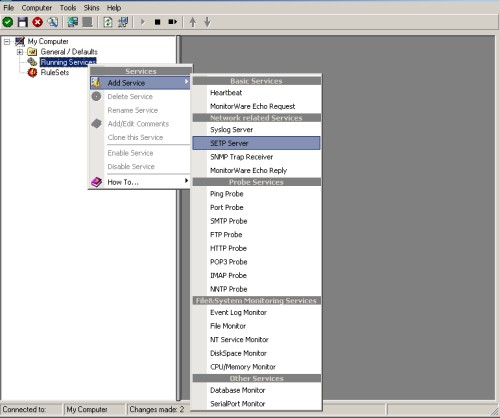Select Running Services tree item
Viewport: 500px width, 418px height.
point(68,62)
